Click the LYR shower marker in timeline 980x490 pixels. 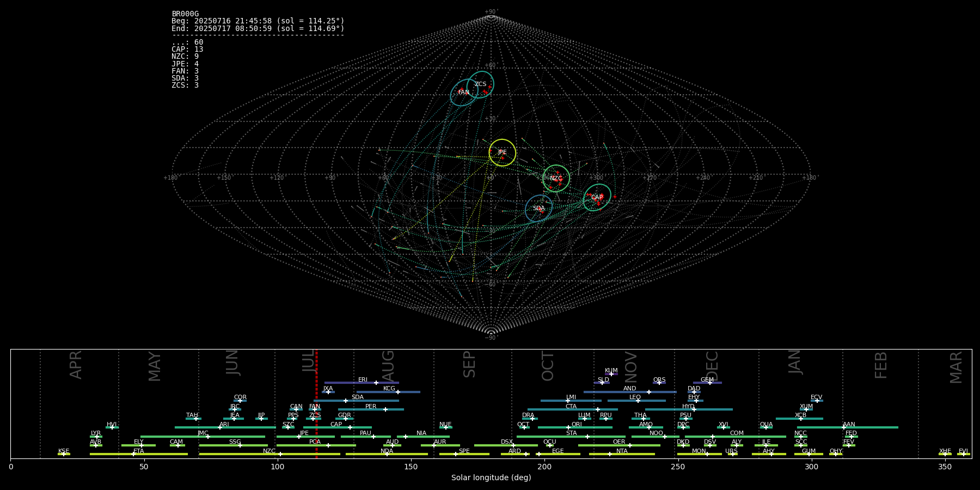coord(96,436)
